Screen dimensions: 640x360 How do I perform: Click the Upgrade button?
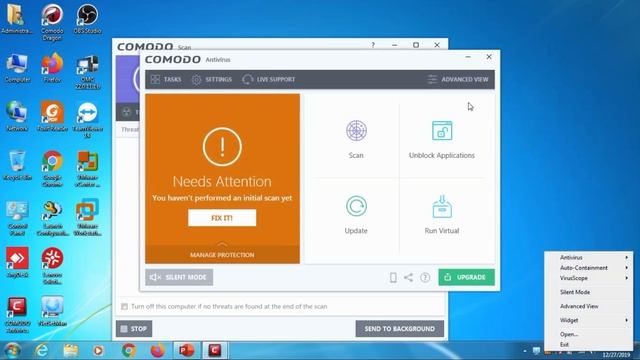point(467,277)
